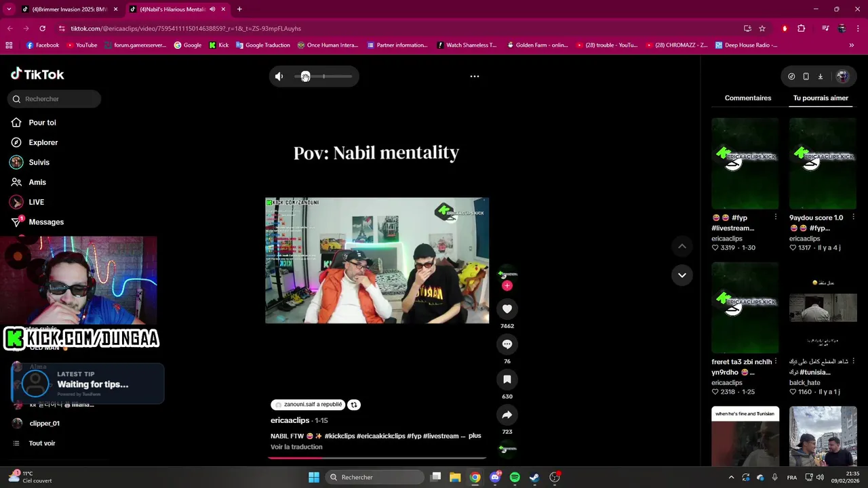868x488 pixels.
Task: Reload the page in Chrome
Action: tap(42, 28)
